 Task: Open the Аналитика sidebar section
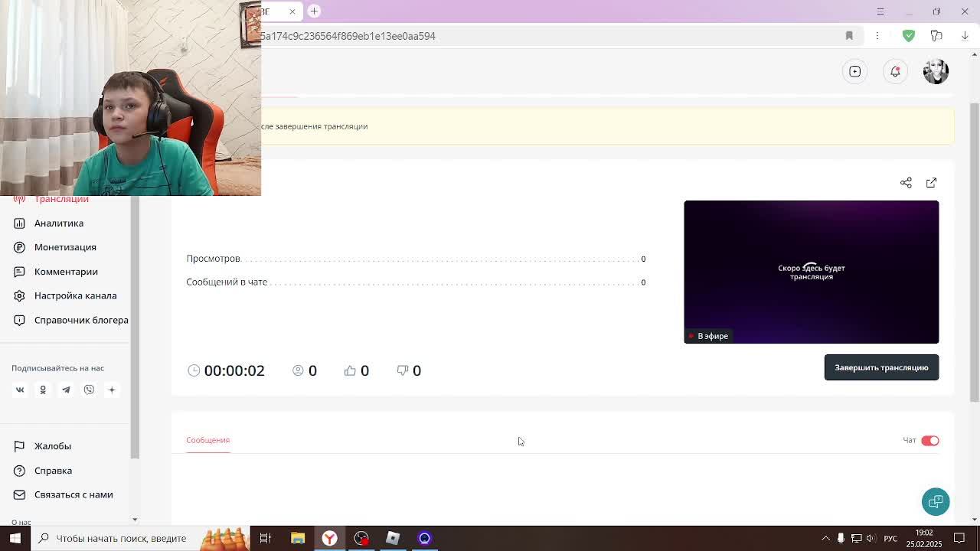point(59,223)
